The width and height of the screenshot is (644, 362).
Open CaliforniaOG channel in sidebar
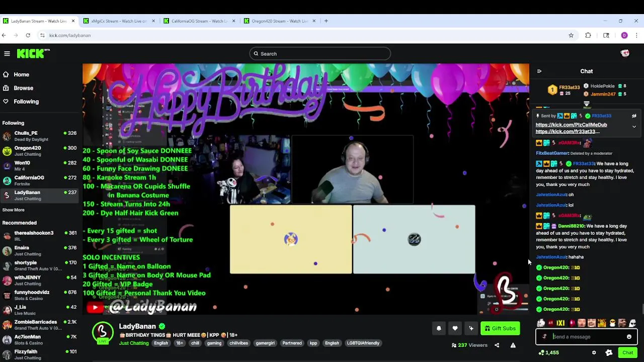(x=39, y=180)
